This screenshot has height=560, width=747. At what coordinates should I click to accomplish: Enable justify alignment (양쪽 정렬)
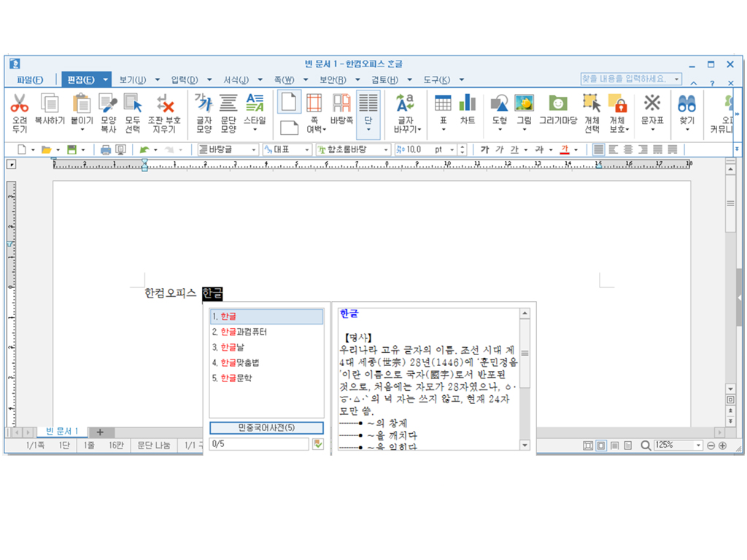click(x=598, y=149)
